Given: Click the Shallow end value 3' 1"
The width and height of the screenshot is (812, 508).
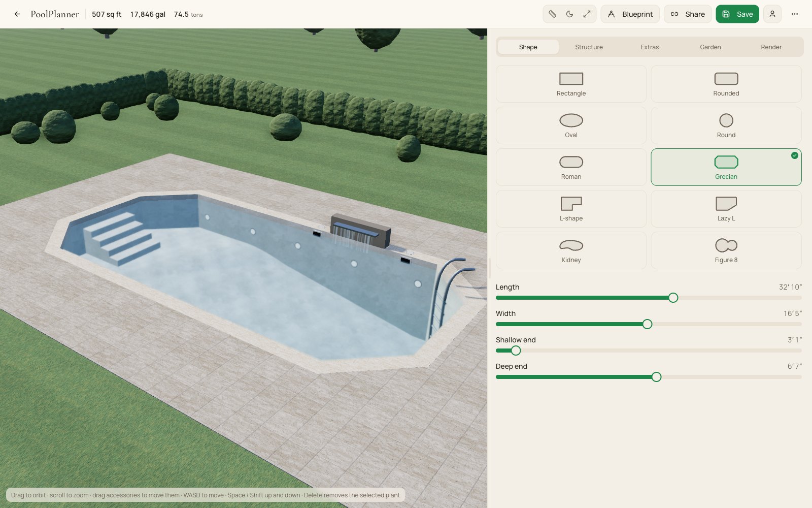Looking at the screenshot, I should (794, 340).
